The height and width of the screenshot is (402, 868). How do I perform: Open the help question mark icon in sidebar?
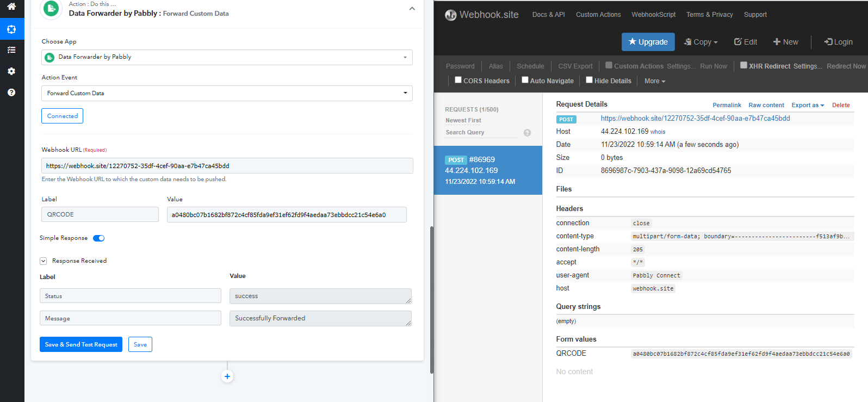pos(11,92)
